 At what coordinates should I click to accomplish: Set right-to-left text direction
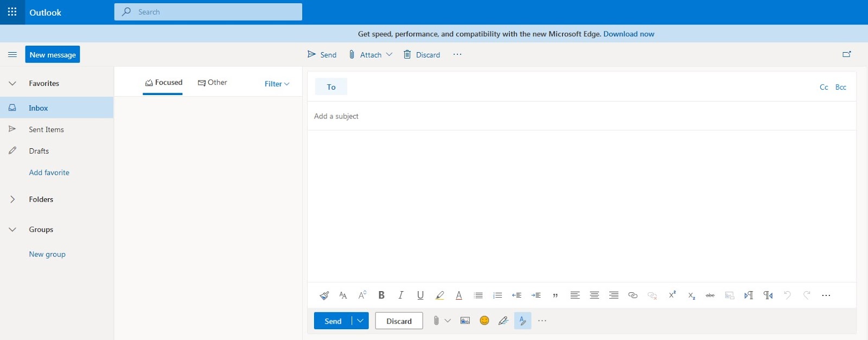click(768, 295)
